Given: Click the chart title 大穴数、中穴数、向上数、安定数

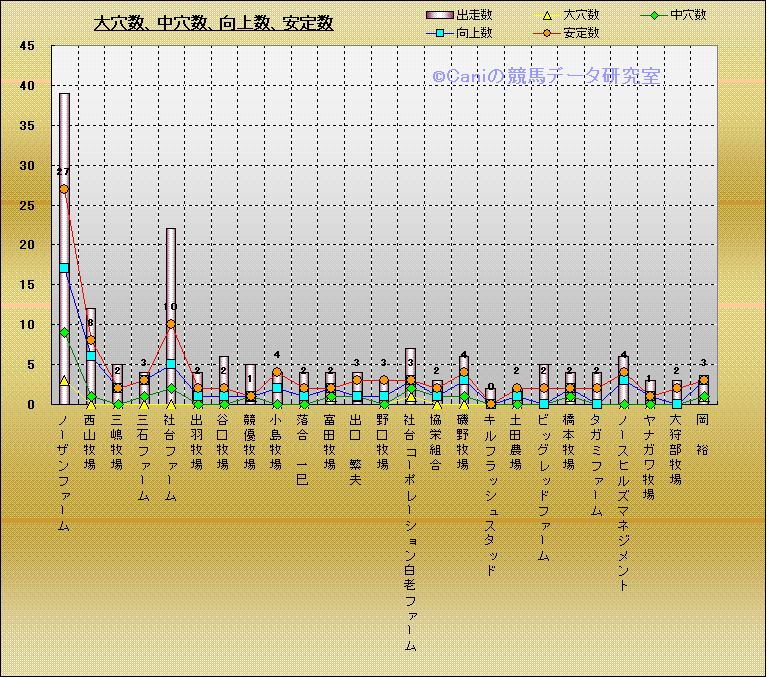Looking at the screenshot, I should (x=213, y=23).
